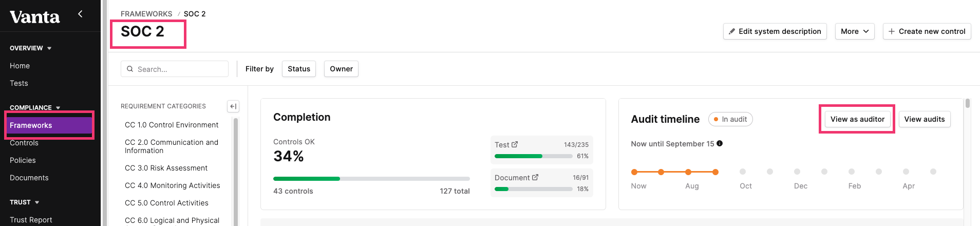Viewport: 980px width, 226px height.
Task: Select CC 4.0 Monitoring Activities
Action: click(x=173, y=185)
